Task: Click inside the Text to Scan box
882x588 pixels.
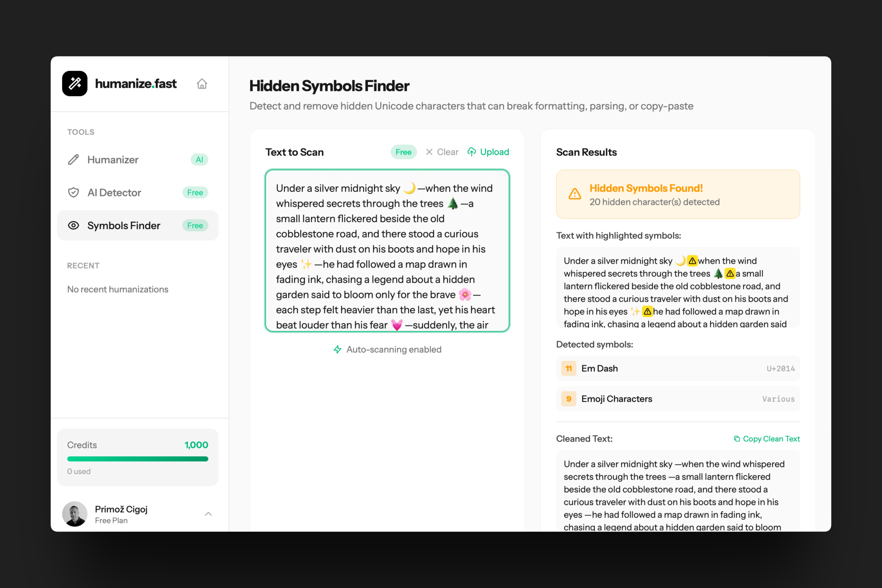Action: click(387, 251)
